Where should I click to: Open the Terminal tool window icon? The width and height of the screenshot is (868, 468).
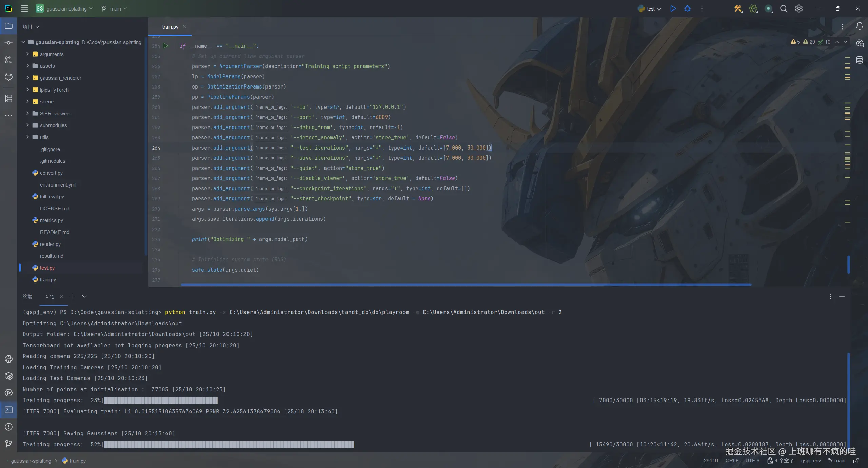pyautogui.click(x=9, y=410)
